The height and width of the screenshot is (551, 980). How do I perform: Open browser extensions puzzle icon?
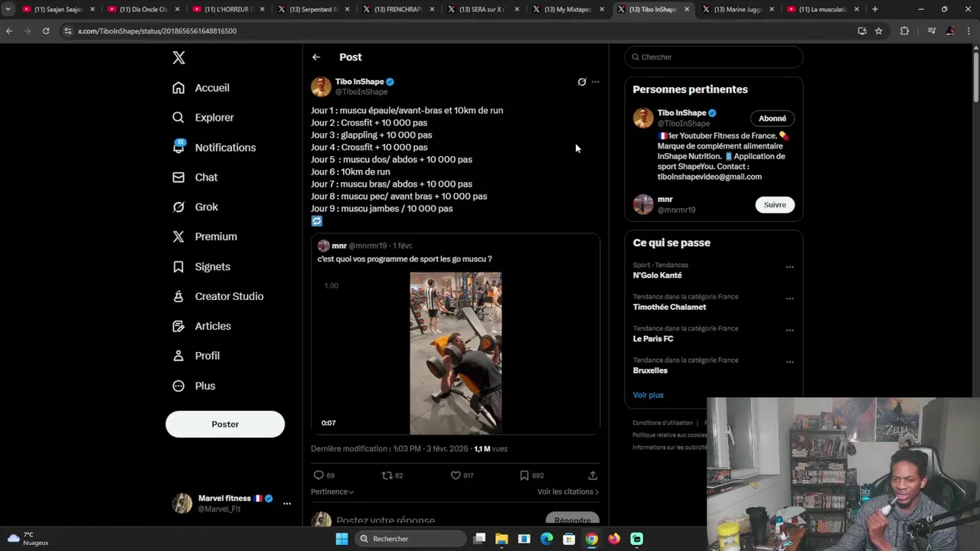(904, 31)
